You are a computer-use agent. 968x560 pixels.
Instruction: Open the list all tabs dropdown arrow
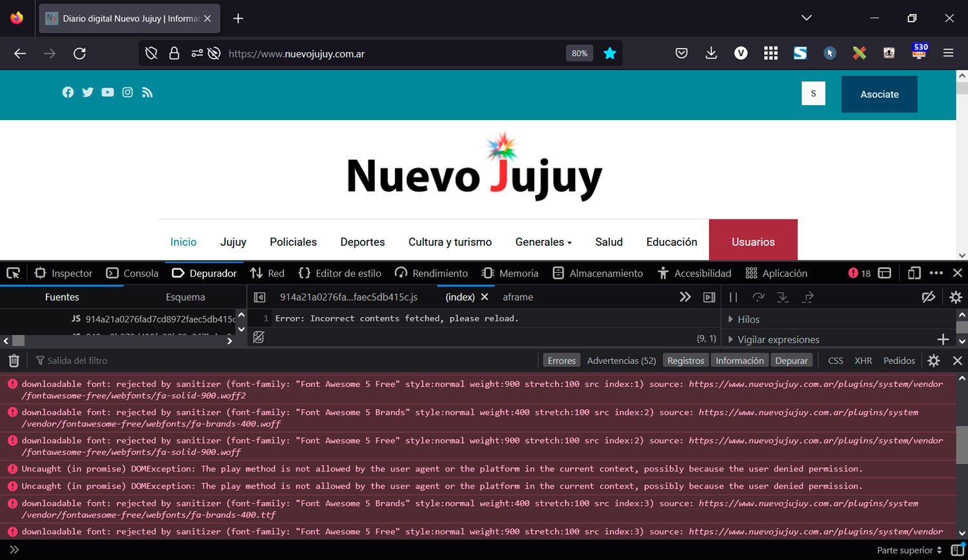[807, 18]
